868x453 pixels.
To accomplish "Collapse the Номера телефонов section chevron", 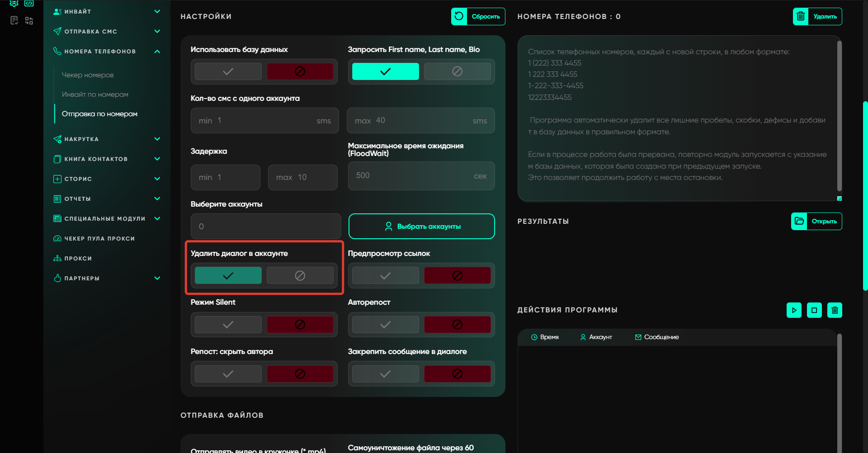I will [157, 52].
